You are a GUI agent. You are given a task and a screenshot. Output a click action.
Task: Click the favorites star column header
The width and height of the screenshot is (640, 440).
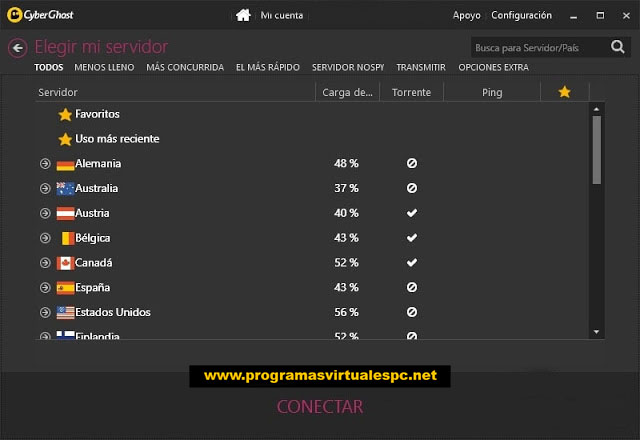click(564, 92)
